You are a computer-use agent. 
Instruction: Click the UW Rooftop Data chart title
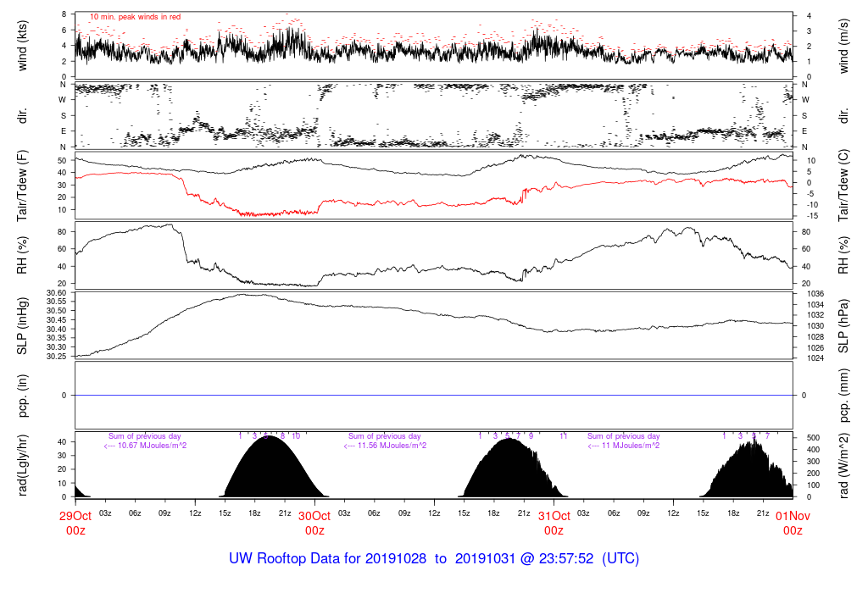coord(434,559)
